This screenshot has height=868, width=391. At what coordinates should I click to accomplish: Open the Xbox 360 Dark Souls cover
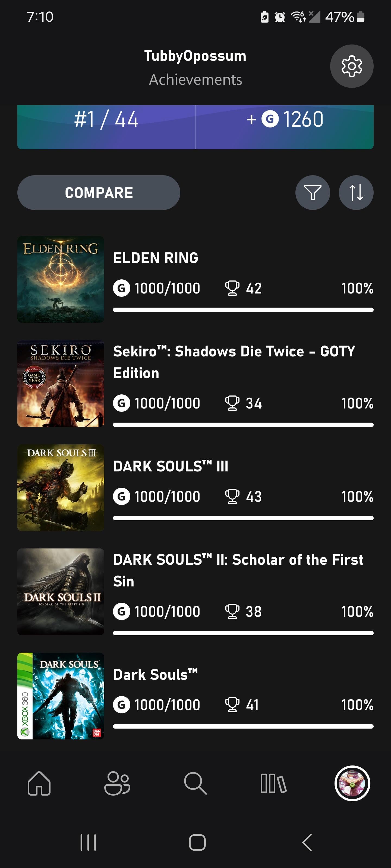coord(61,696)
